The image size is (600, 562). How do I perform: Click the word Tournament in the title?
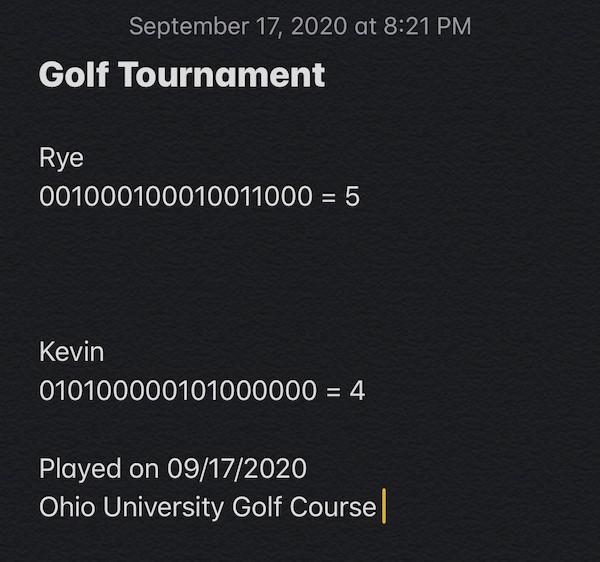[222, 75]
